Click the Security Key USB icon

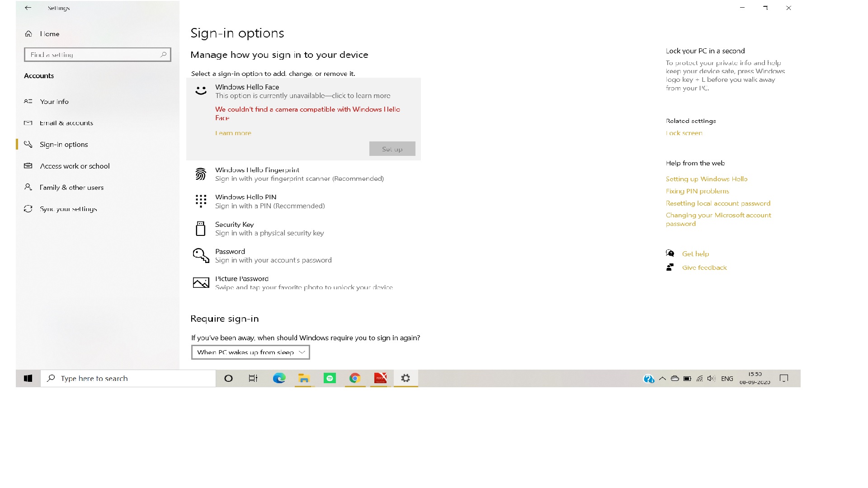200,229
